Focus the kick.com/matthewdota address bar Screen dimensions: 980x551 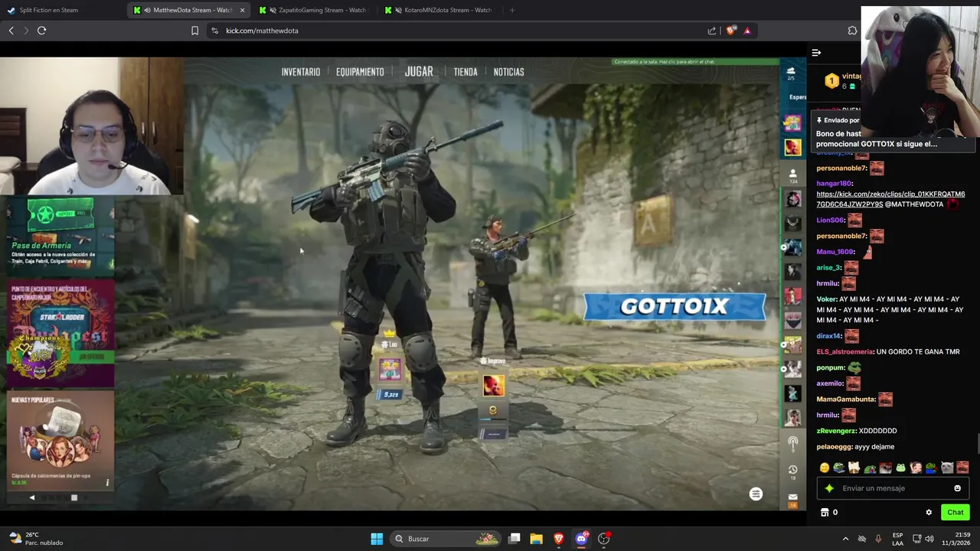[x=459, y=31]
